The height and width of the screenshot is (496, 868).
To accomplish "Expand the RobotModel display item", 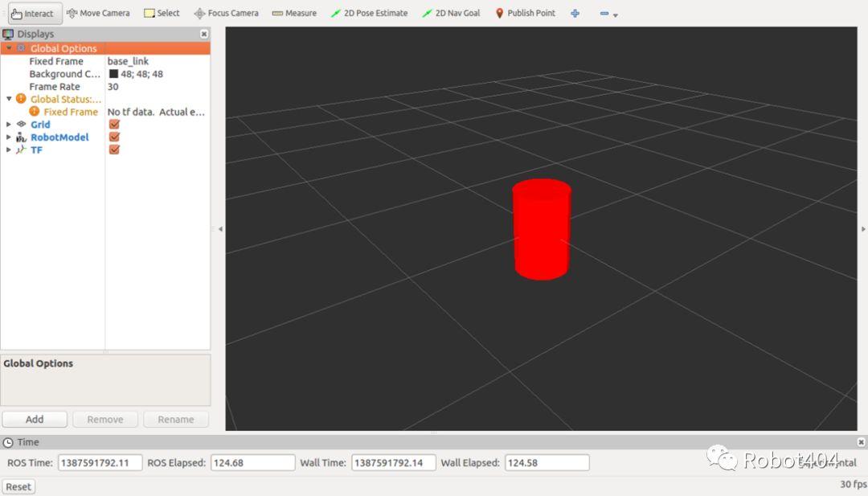I will tap(8, 137).
